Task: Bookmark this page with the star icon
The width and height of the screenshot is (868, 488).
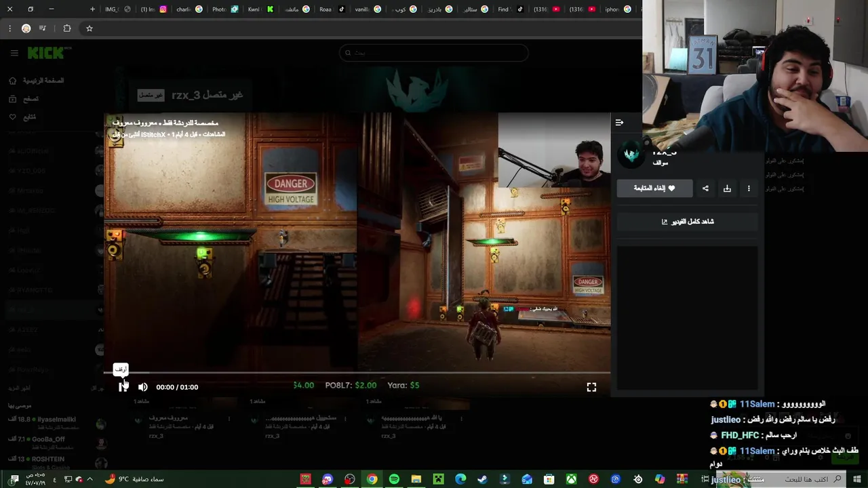Action: pos(89,28)
